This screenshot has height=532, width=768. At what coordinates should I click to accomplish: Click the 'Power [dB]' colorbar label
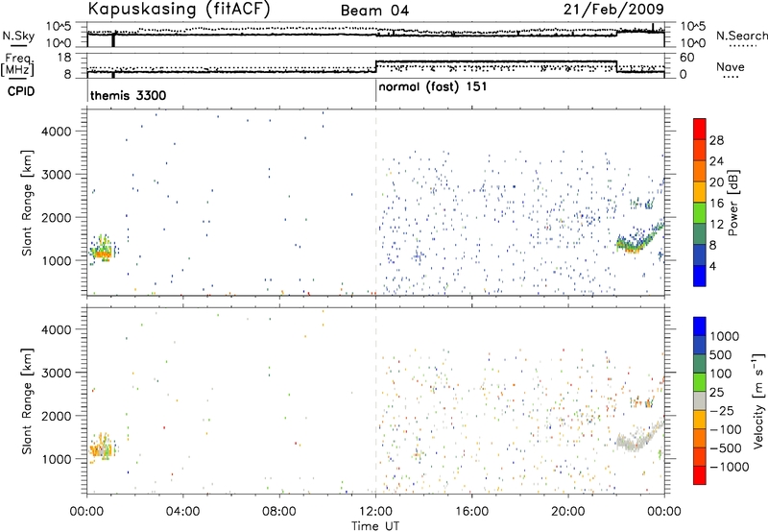(732, 203)
